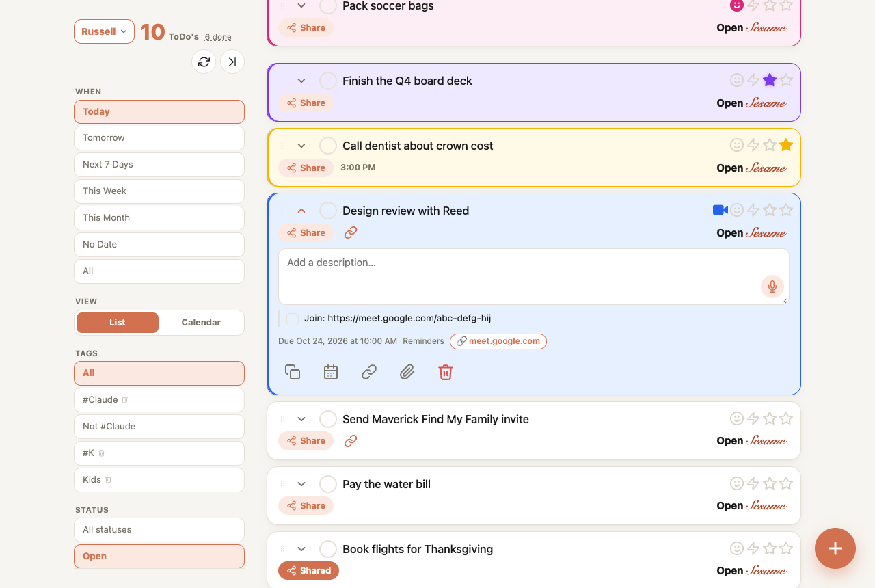
Task: Click the 6 done count
Action: point(218,37)
